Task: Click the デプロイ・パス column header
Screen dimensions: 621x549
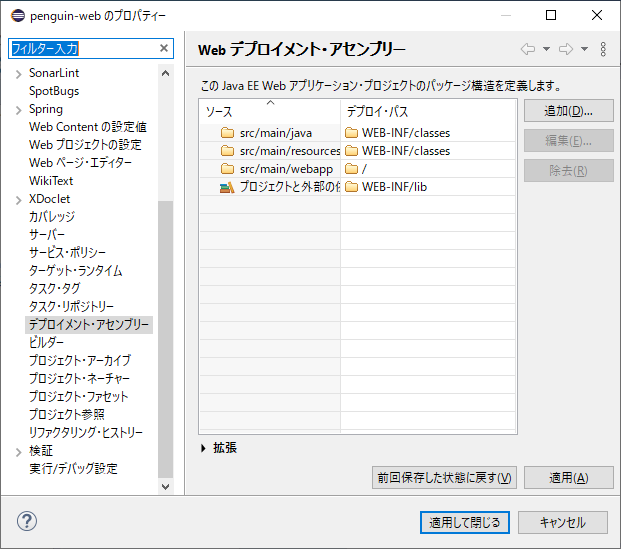Action: 428,111
